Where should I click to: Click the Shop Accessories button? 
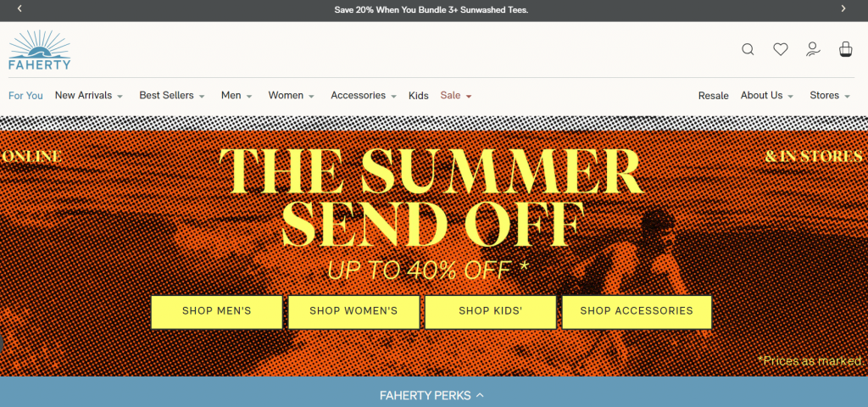637,312
